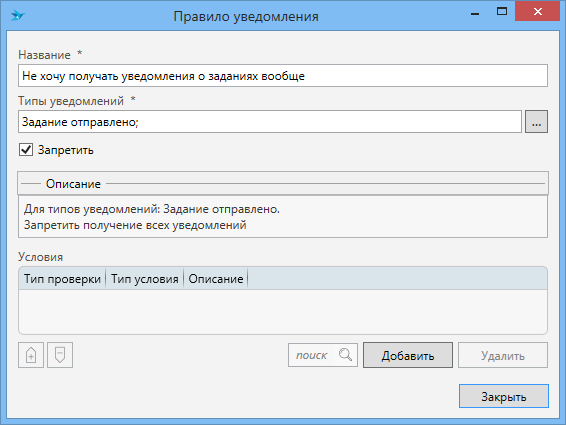
Task: Maximize the Правило уведомления window
Action: [502, 12]
